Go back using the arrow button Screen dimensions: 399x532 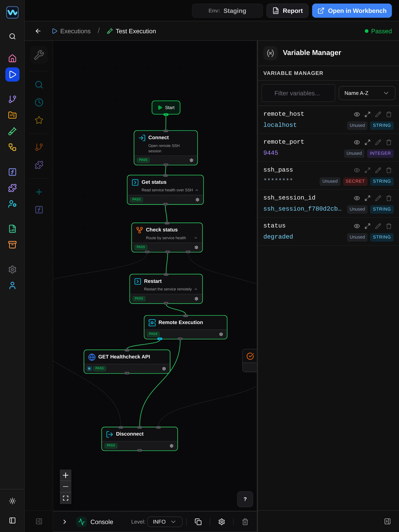(x=38, y=31)
